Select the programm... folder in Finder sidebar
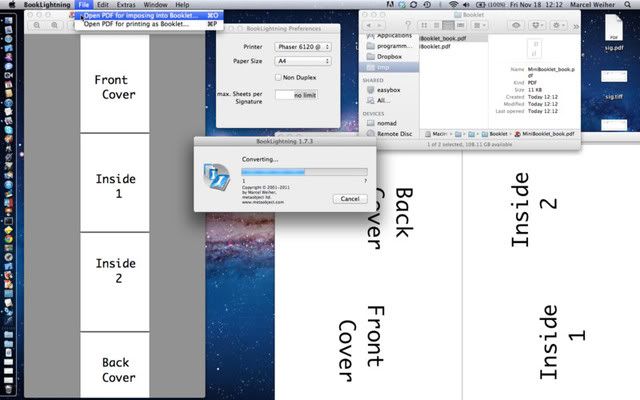This screenshot has height=400, width=640. 390,46
